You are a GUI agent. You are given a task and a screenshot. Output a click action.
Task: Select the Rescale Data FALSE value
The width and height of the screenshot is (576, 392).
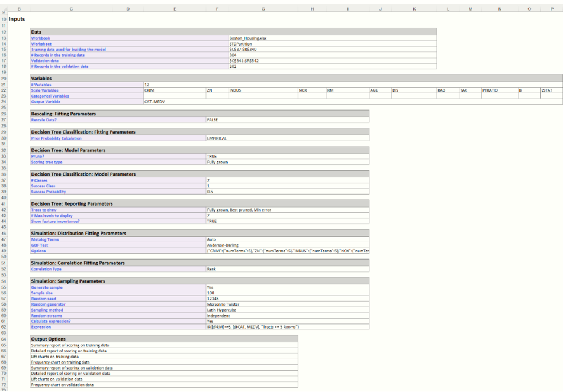[x=213, y=119]
